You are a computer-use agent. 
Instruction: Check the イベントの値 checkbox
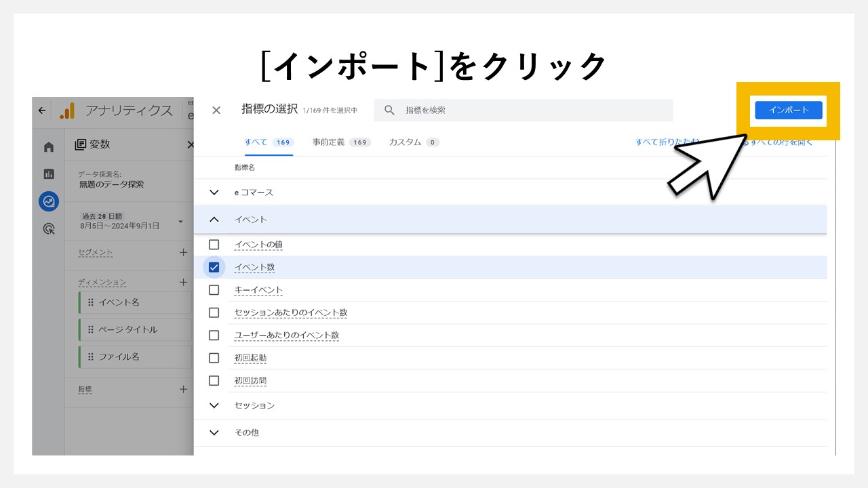click(214, 244)
